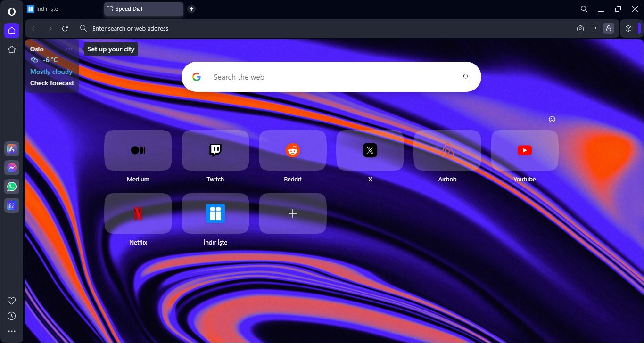The image size is (644, 343).
Task: Click the Oslo city name
Action: [37, 49]
